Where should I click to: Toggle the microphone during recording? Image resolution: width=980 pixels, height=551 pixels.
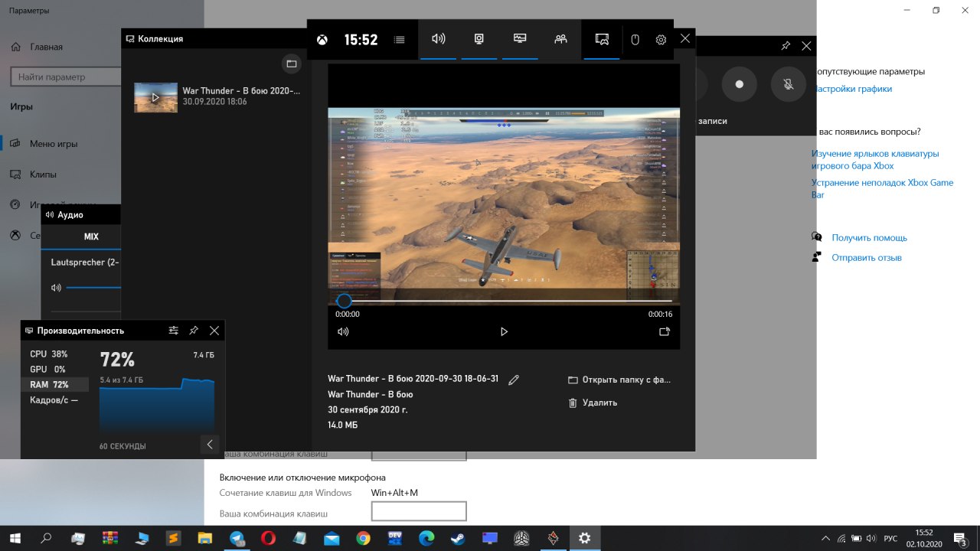[789, 85]
